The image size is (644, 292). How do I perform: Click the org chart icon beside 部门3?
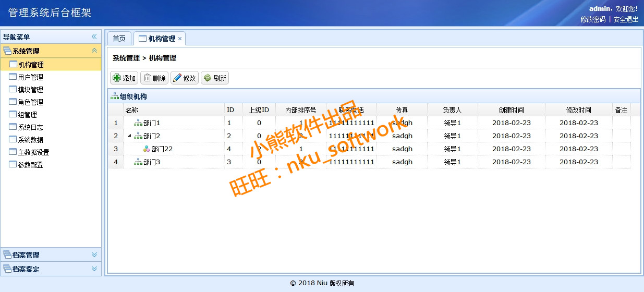pos(138,162)
